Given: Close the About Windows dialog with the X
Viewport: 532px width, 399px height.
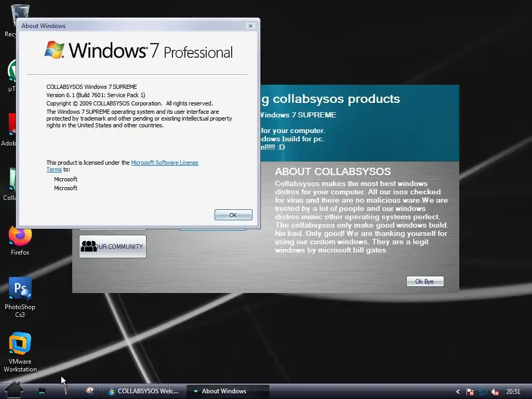Looking at the screenshot, I should [250, 26].
